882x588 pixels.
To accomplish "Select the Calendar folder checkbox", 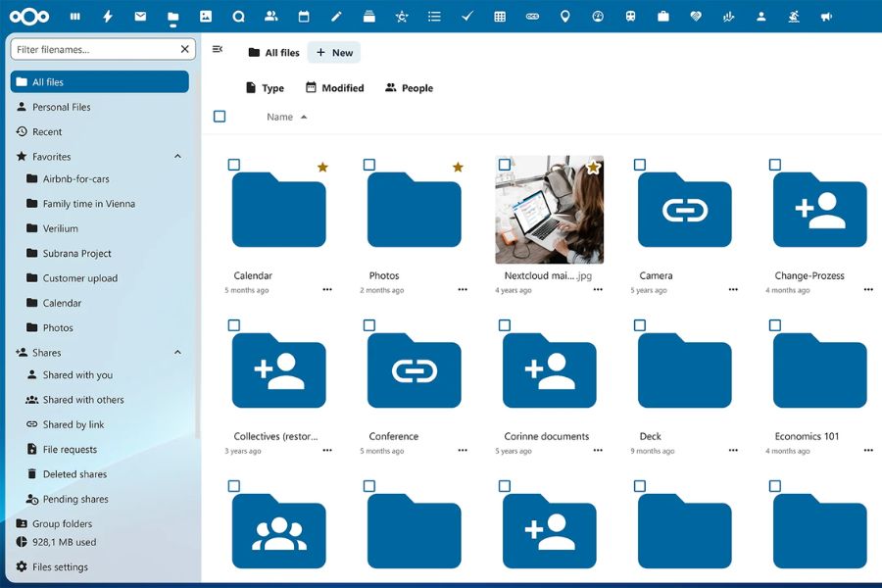I will pos(234,165).
